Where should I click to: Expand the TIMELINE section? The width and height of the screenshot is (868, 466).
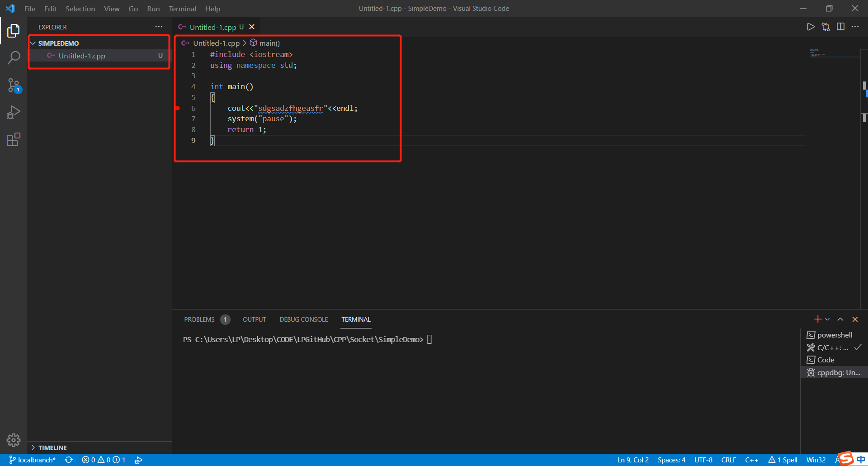pos(99,448)
